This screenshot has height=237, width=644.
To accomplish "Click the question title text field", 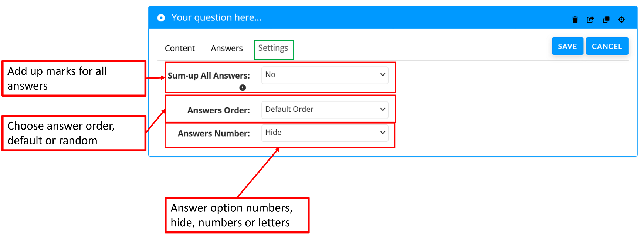I will pos(217,17).
